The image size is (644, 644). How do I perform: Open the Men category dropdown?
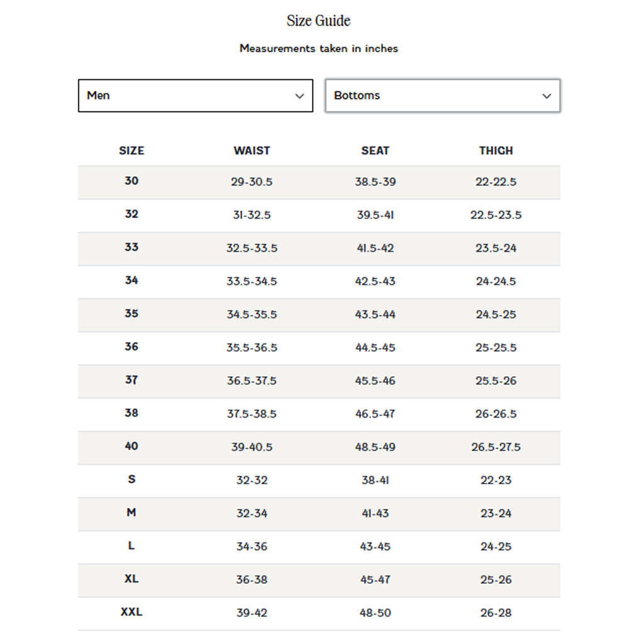pos(195,96)
